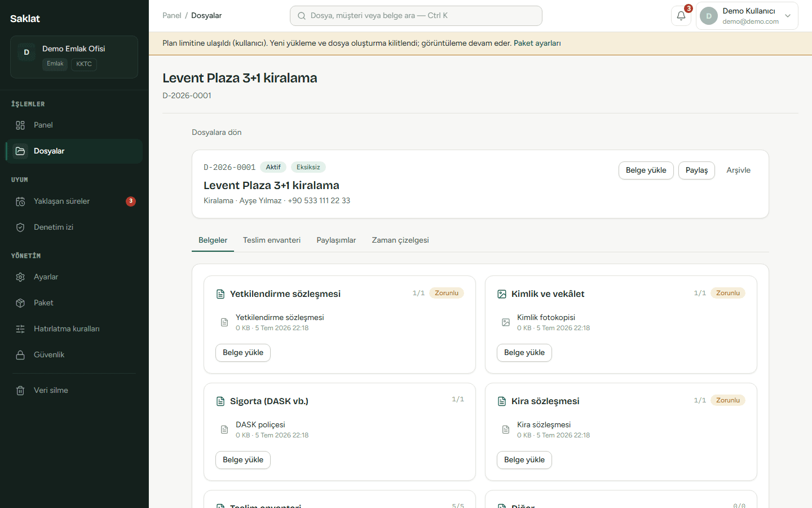Focus the Dosya, müşteri veya belge search field
This screenshot has height=508, width=812.
tap(416, 16)
